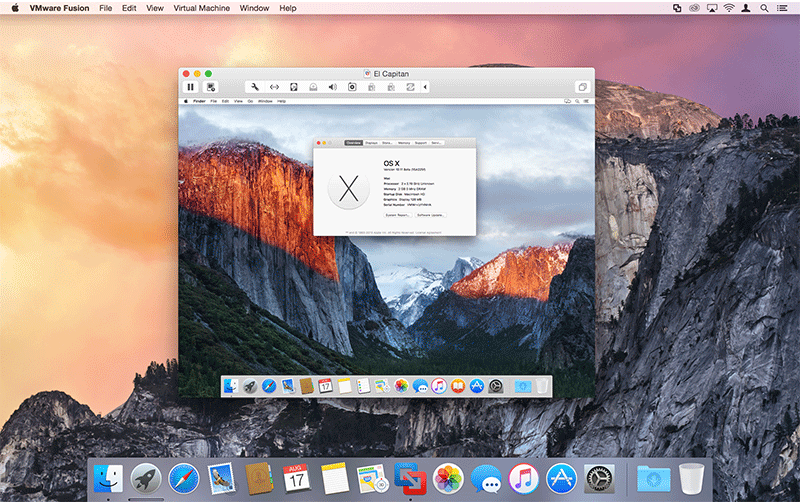This screenshot has width=800, height=502.
Task: Open AirPlay display menu bar icon
Action: click(x=712, y=8)
